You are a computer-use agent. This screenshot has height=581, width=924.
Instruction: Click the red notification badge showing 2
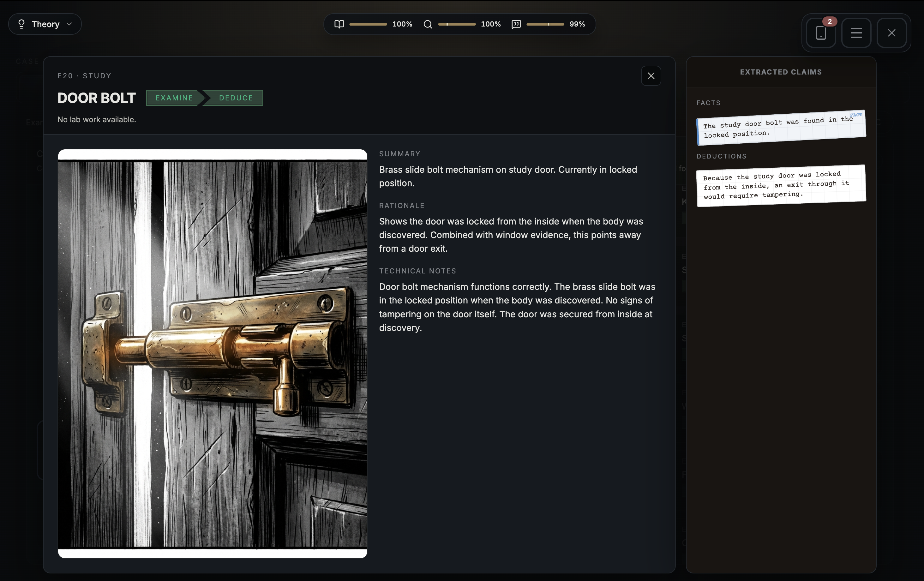[x=830, y=21]
